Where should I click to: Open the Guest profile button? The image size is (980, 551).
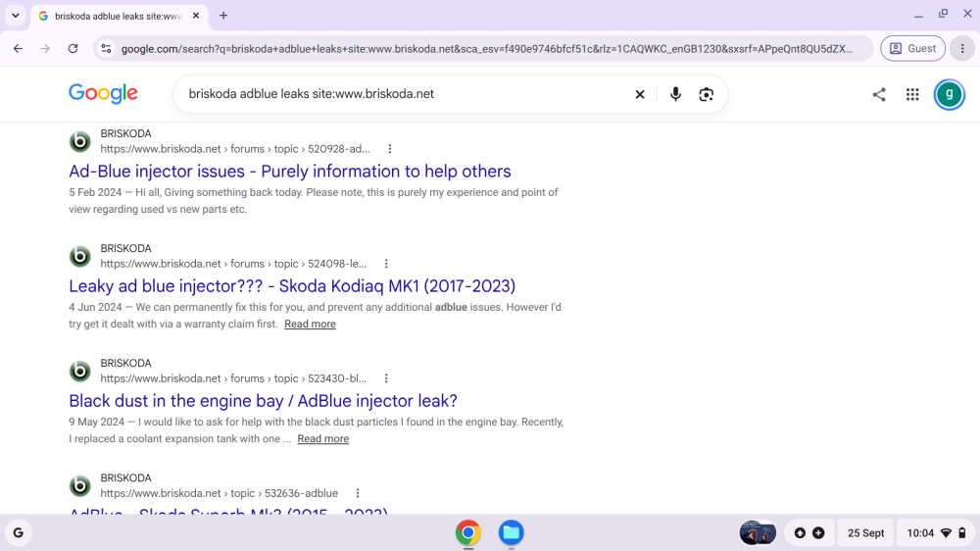(x=912, y=48)
